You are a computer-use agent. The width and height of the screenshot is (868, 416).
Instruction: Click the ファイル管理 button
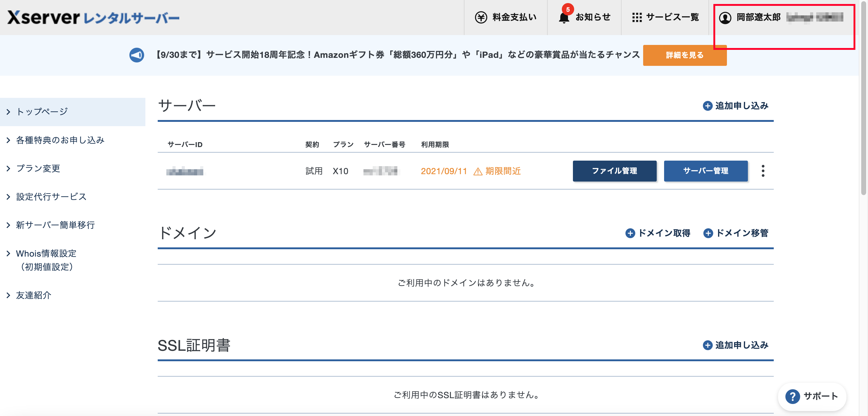(x=614, y=171)
